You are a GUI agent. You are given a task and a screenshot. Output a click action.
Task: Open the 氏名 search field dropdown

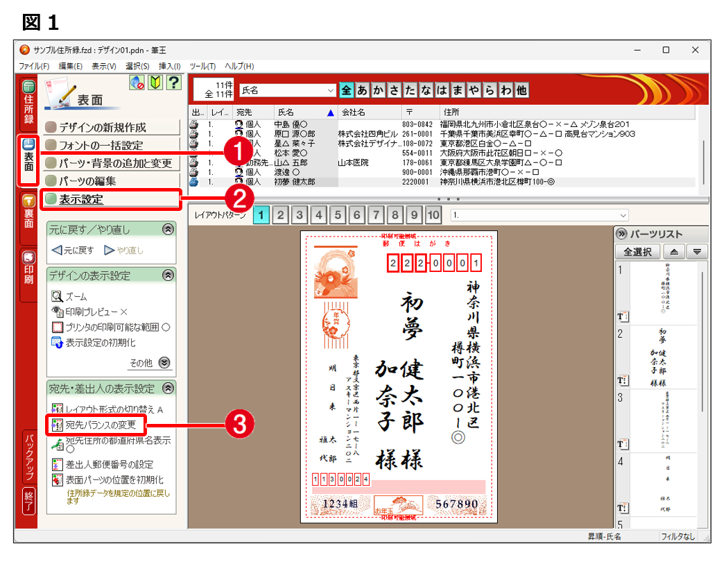330,90
